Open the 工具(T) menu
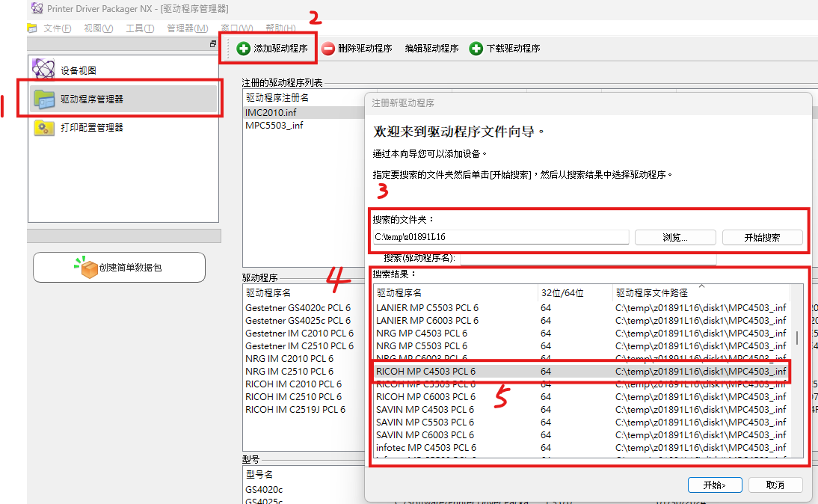818x504 pixels. [x=140, y=28]
